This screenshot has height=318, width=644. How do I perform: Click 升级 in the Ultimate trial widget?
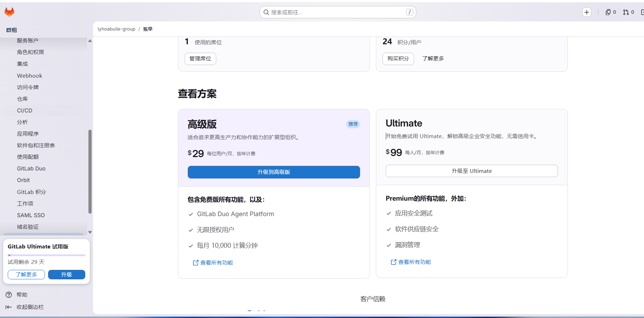tap(67, 275)
